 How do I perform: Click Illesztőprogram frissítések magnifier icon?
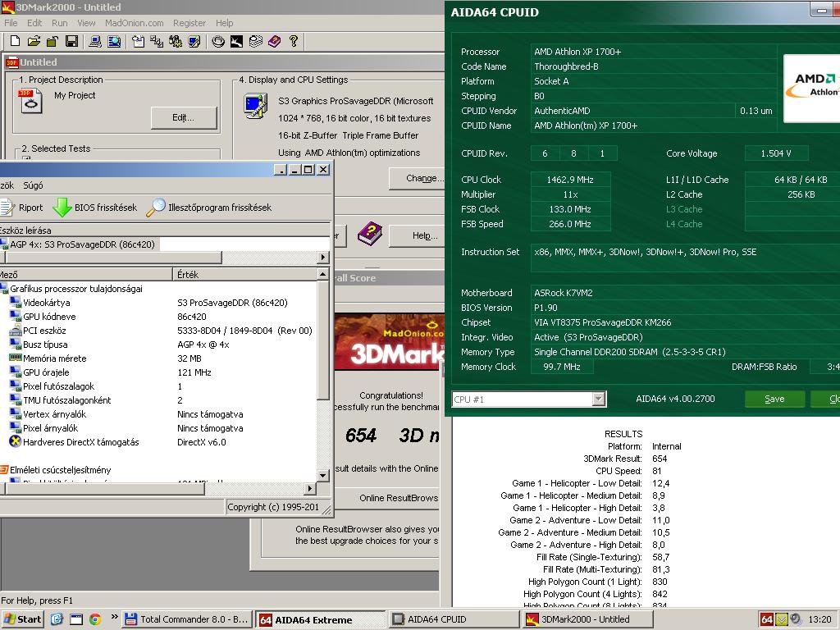pyautogui.click(x=156, y=208)
